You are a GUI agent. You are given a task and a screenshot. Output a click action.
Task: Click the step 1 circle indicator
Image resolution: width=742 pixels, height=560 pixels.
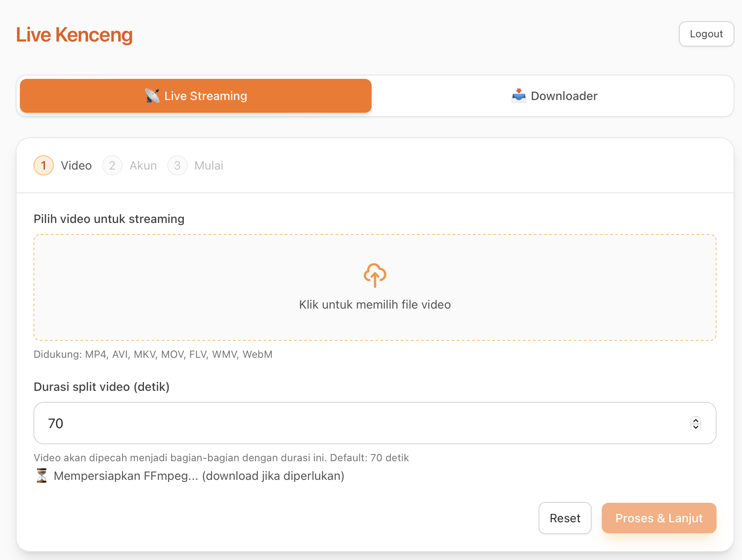[44, 165]
